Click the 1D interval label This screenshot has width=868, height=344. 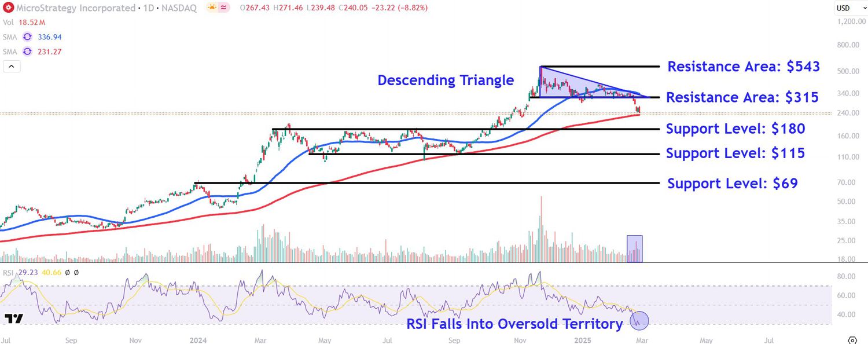[x=149, y=8]
